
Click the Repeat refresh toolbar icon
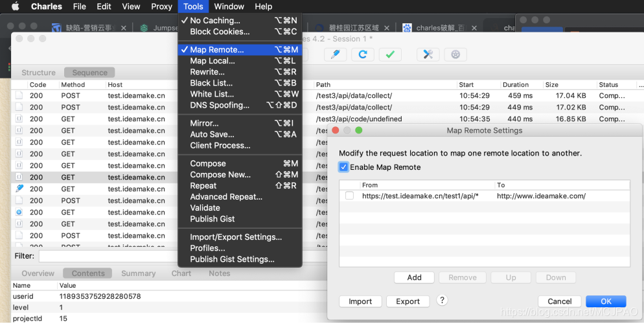[x=363, y=54]
